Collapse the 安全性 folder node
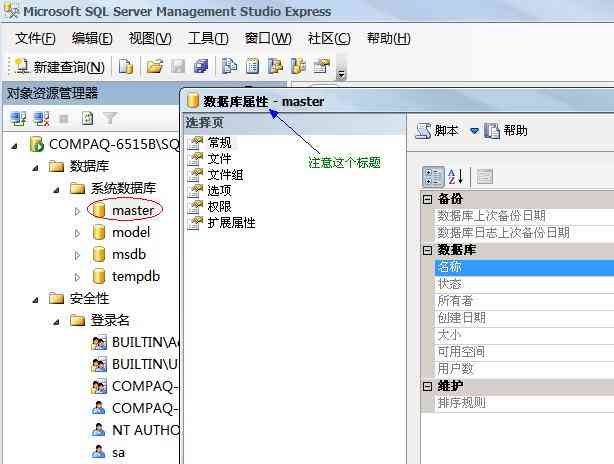The height and width of the screenshot is (464, 614). tap(36, 300)
